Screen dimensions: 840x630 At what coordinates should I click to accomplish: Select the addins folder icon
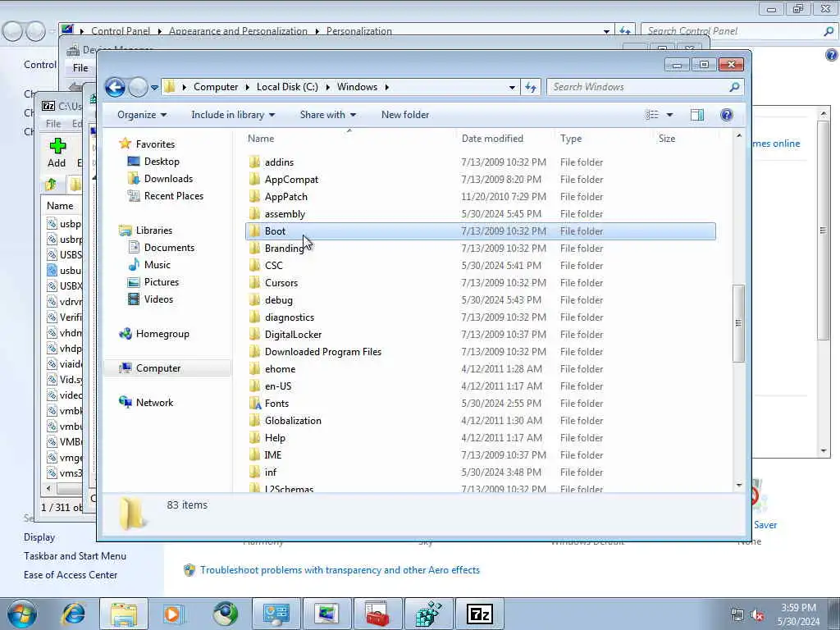pos(254,162)
